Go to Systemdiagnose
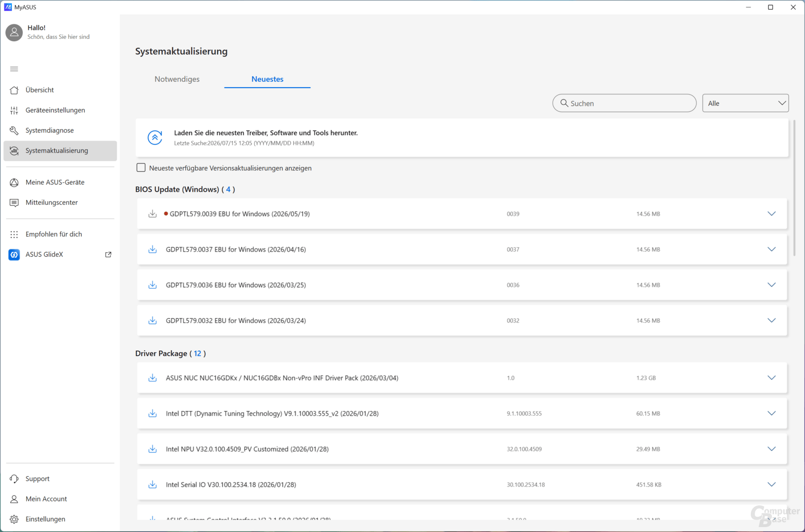The image size is (805, 532). 60,131
